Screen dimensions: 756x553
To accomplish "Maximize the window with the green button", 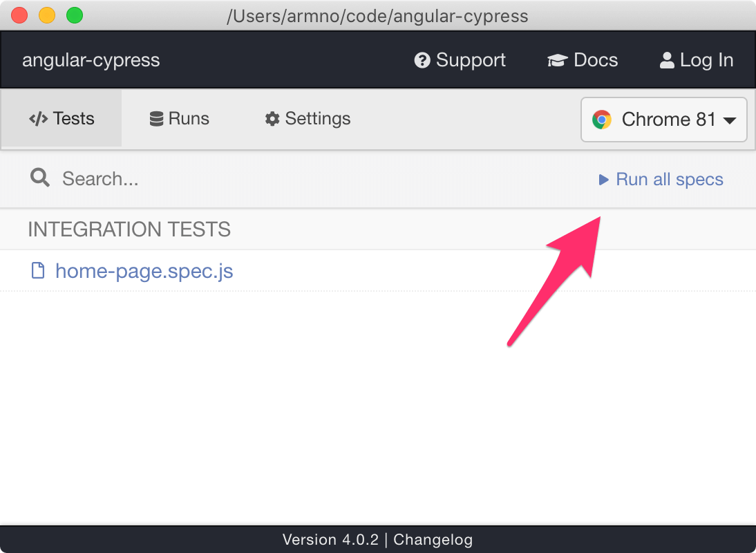I will tap(74, 15).
